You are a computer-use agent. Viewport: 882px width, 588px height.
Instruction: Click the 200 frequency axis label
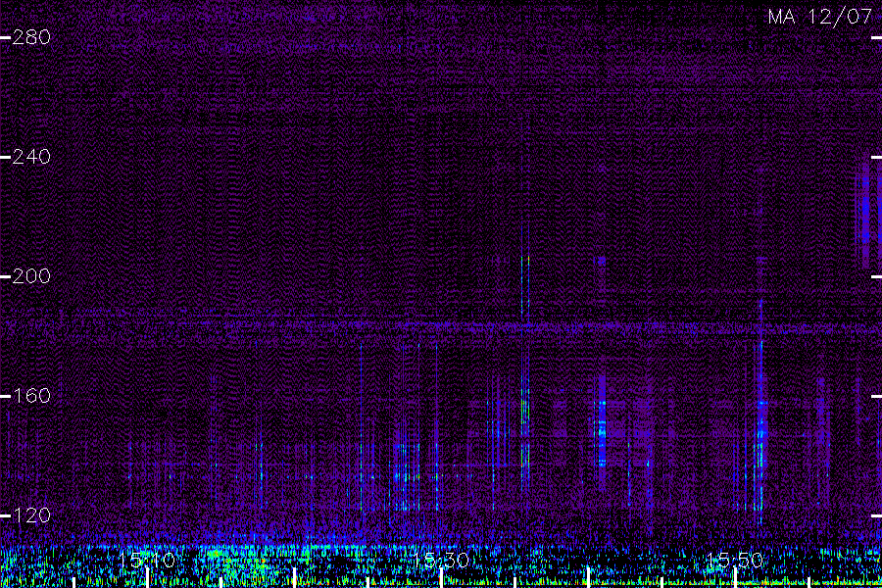(31, 275)
